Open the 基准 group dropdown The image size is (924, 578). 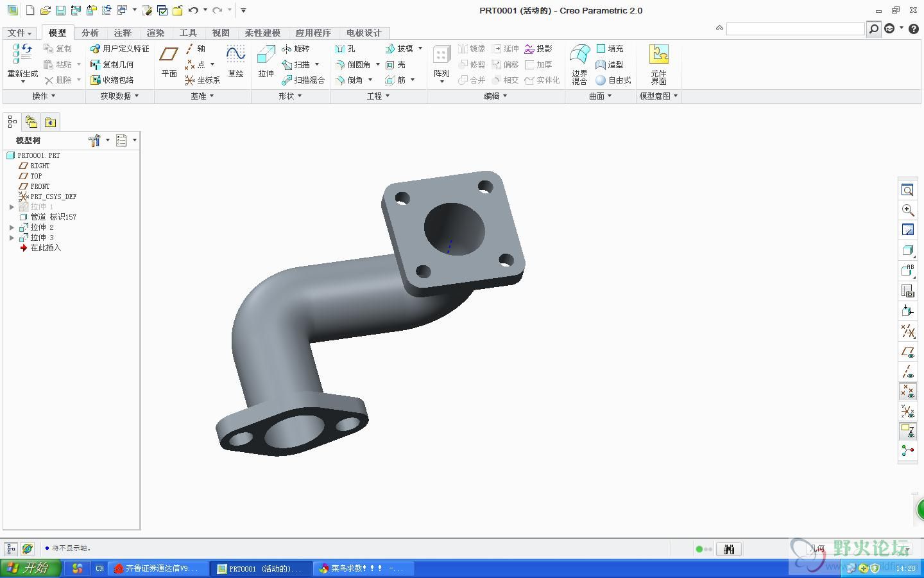202,96
